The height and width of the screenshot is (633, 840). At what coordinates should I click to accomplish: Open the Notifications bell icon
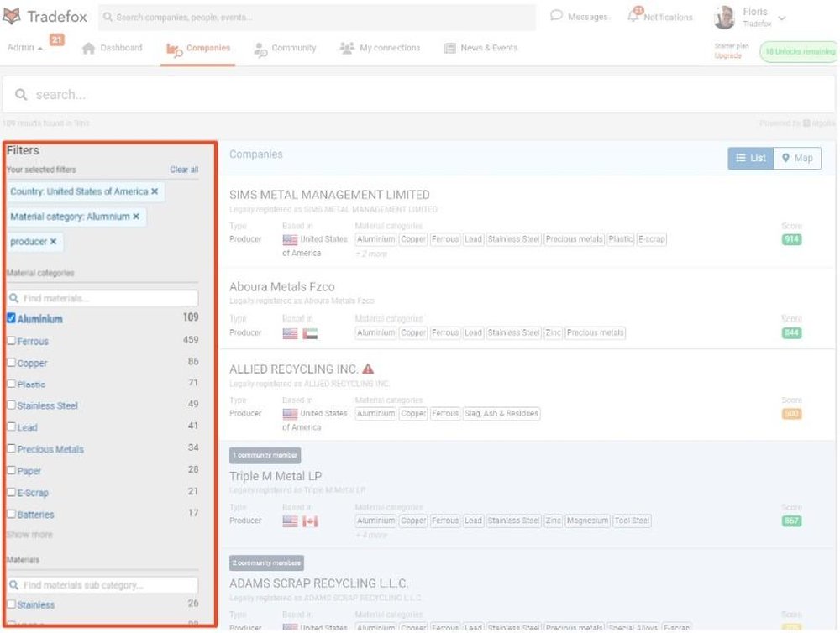coord(633,15)
